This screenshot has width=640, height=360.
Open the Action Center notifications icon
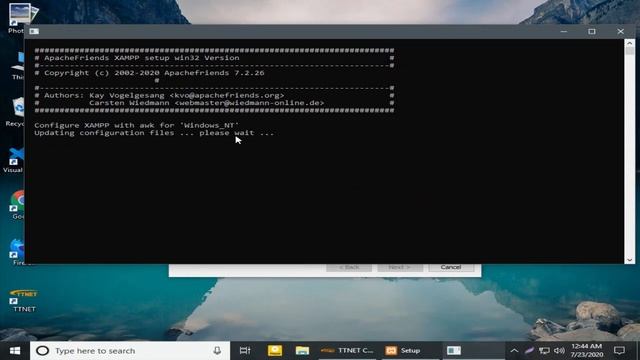tap(619, 351)
